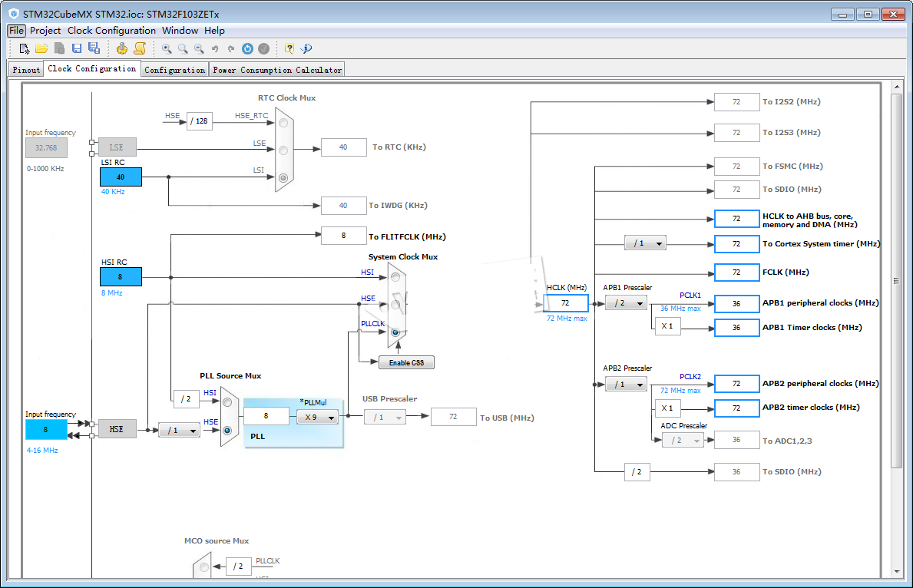Image resolution: width=913 pixels, height=588 pixels.
Task: Open a project with the folder icon
Action: coord(41,48)
